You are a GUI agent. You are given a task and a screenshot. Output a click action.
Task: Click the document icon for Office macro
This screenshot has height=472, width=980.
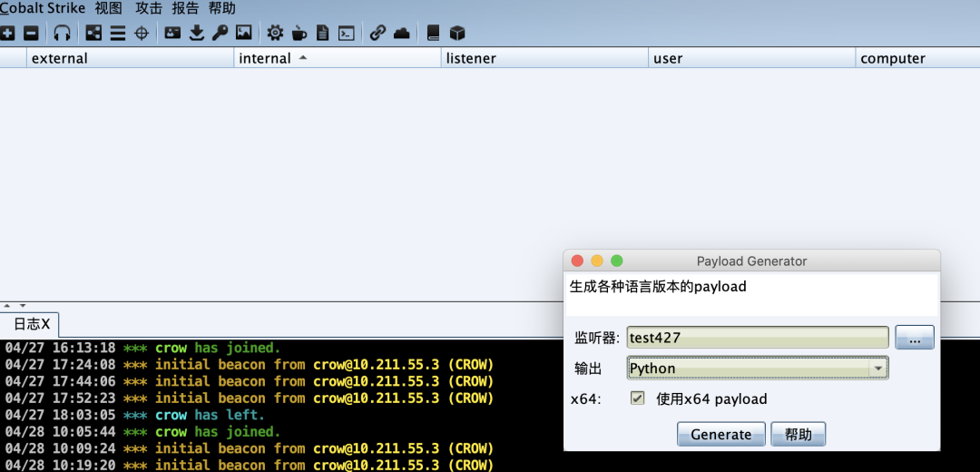click(x=322, y=34)
